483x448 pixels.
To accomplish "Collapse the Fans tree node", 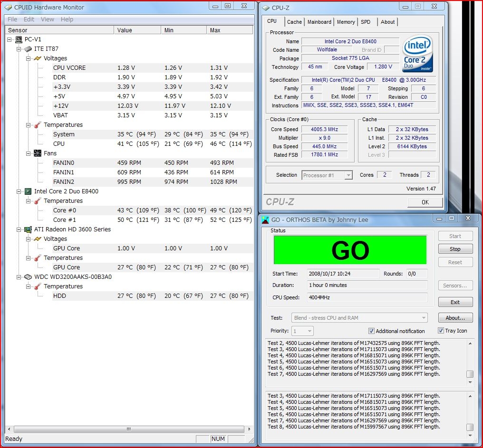I will pyautogui.click(x=29, y=153).
